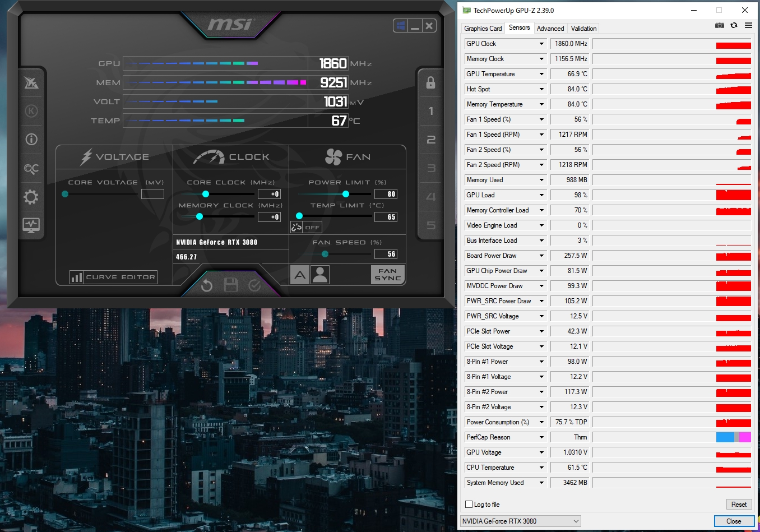Screen dimensions: 760x532
Task: Click the Power Limit value field showing 80
Action: 386,194
